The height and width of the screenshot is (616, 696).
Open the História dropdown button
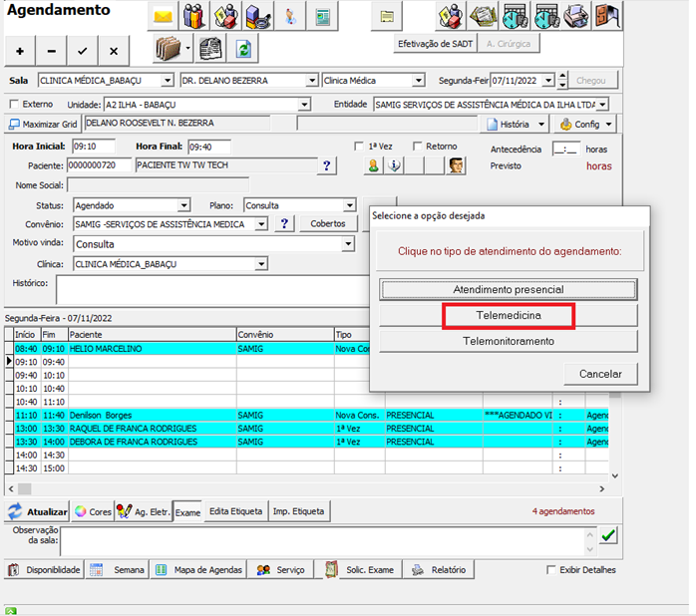[516, 125]
